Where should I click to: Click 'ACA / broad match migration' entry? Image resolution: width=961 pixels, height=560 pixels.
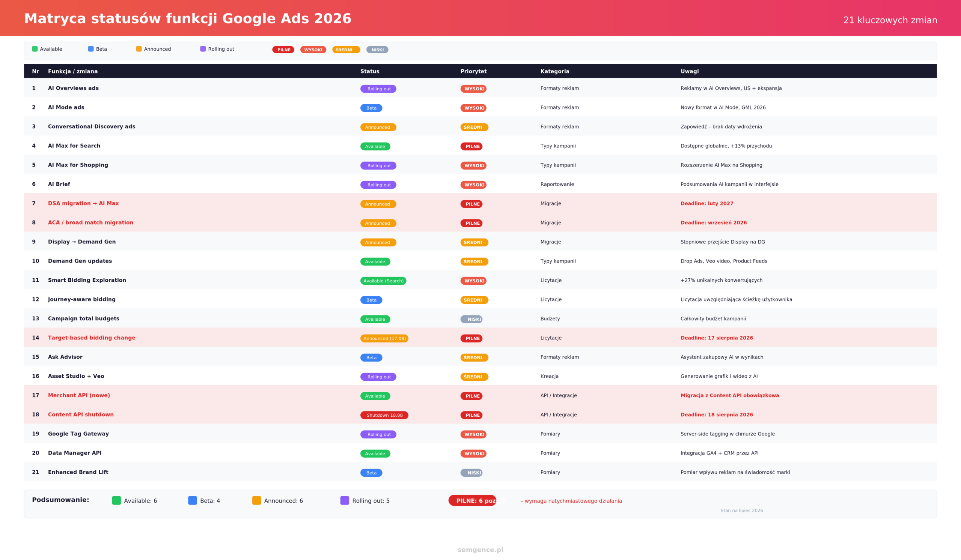tap(91, 222)
